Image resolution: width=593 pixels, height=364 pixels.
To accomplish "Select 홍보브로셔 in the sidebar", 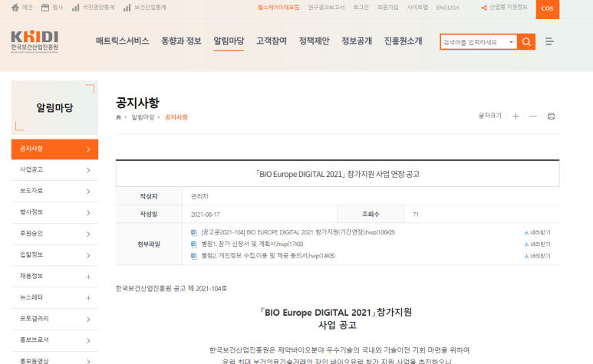I will click(x=54, y=340).
